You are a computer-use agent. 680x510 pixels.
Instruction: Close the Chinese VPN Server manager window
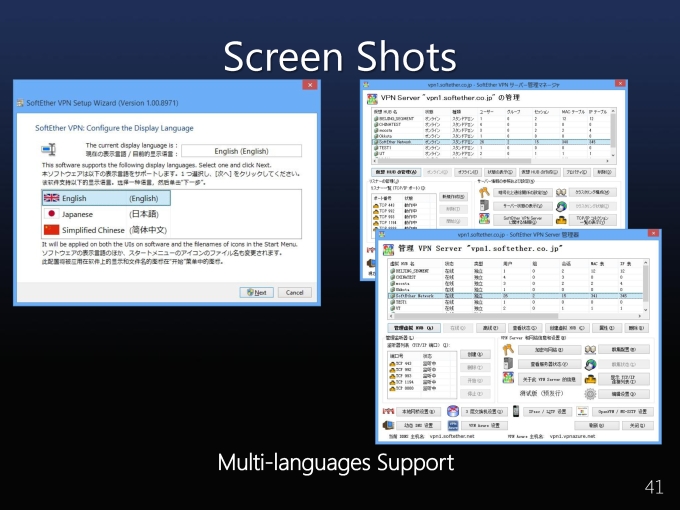pyautogui.click(x=653, y=233)
